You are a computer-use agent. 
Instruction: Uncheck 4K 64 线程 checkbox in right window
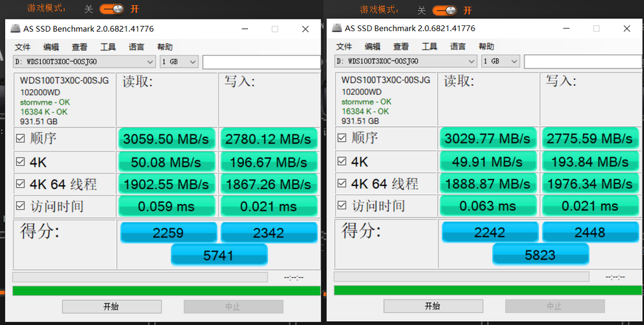tap(341, 183)
